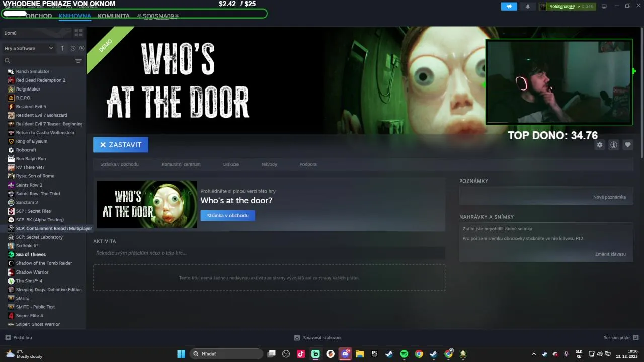Add game to favorites heart icon
The height and width of the screenshot is (362, 644).
(x=628, y=145)
